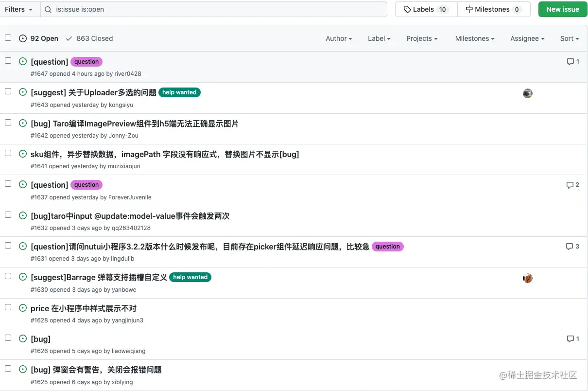Open the Sort dropdown
The height and width of the screenshot is (391, 588).
tap(570, 38)
